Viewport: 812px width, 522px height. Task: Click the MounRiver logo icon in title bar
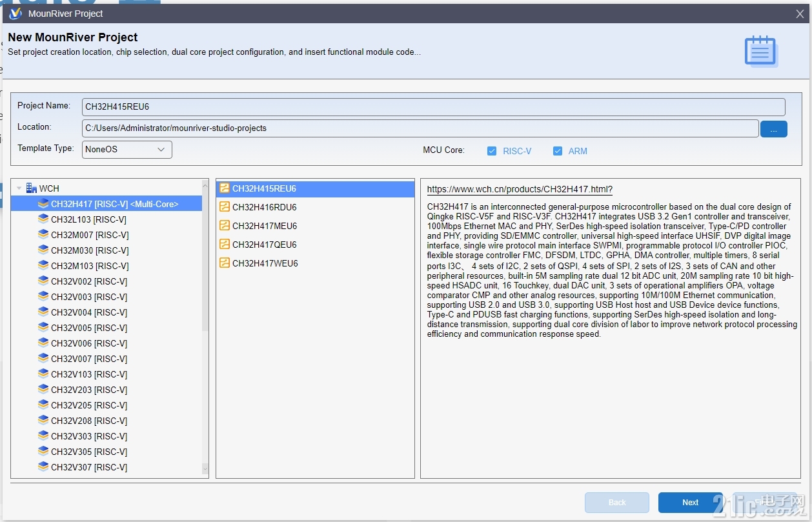pyautogui.click(x=15, y=14)
